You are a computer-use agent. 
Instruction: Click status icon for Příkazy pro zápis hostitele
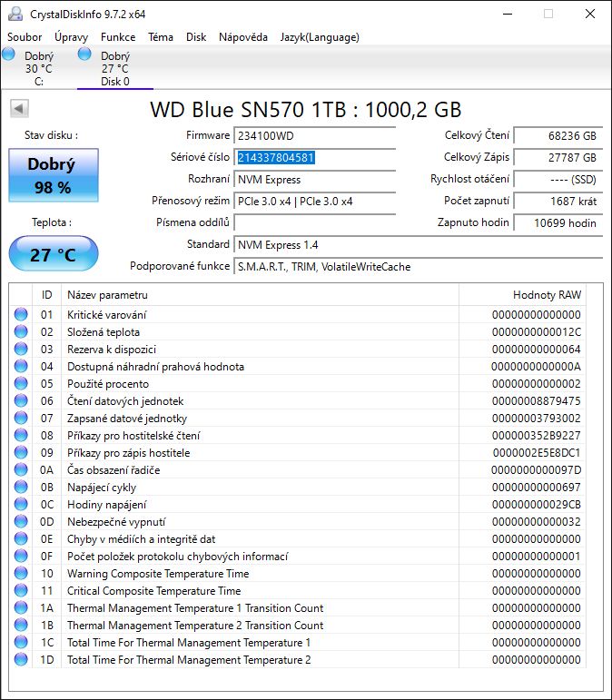point(21,452)
